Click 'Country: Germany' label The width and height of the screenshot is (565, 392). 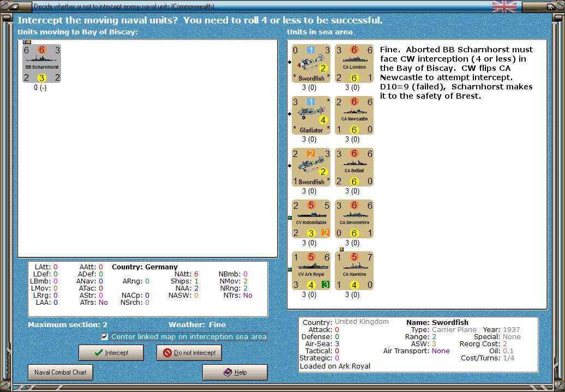[x=145, y=267]
